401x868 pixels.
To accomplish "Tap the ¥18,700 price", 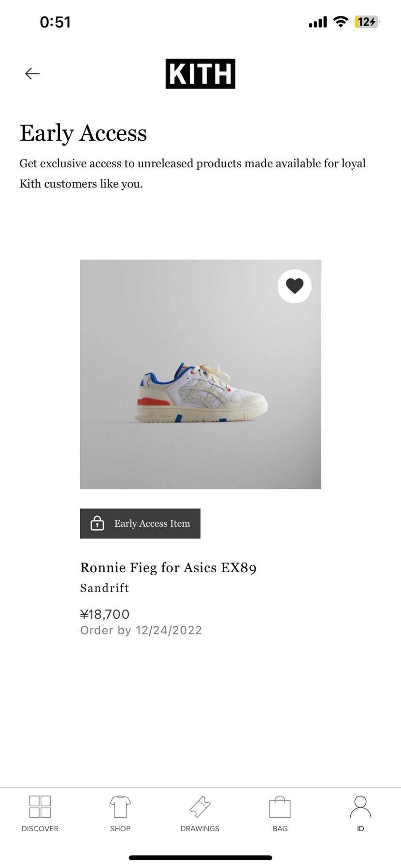I will pyautogui.click(x=105, y=614).
